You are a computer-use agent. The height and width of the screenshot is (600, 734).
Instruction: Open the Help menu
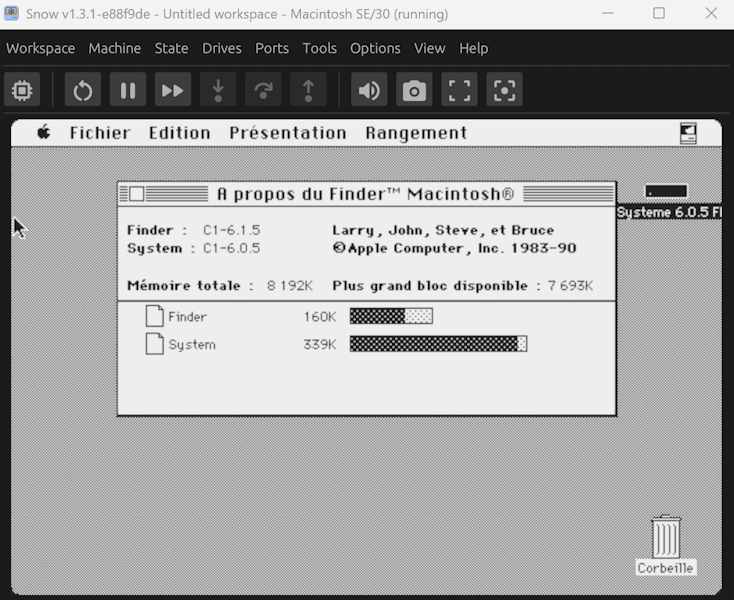point(473,48)
